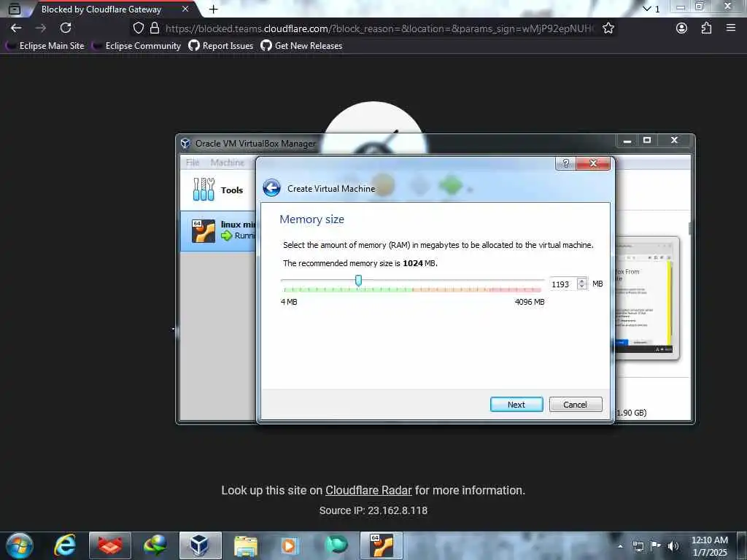
Task: Select the linux mint VM entry
Action: (218, 231)
